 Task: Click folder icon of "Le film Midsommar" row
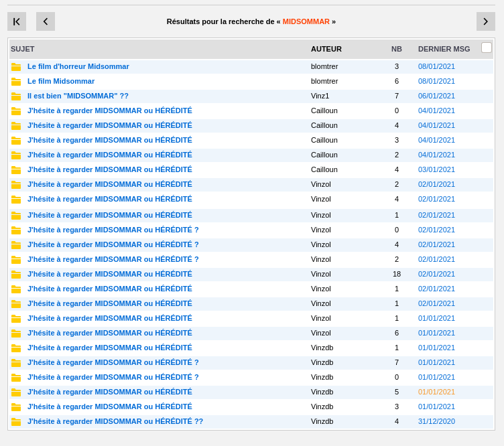click(x=16, y=82)
